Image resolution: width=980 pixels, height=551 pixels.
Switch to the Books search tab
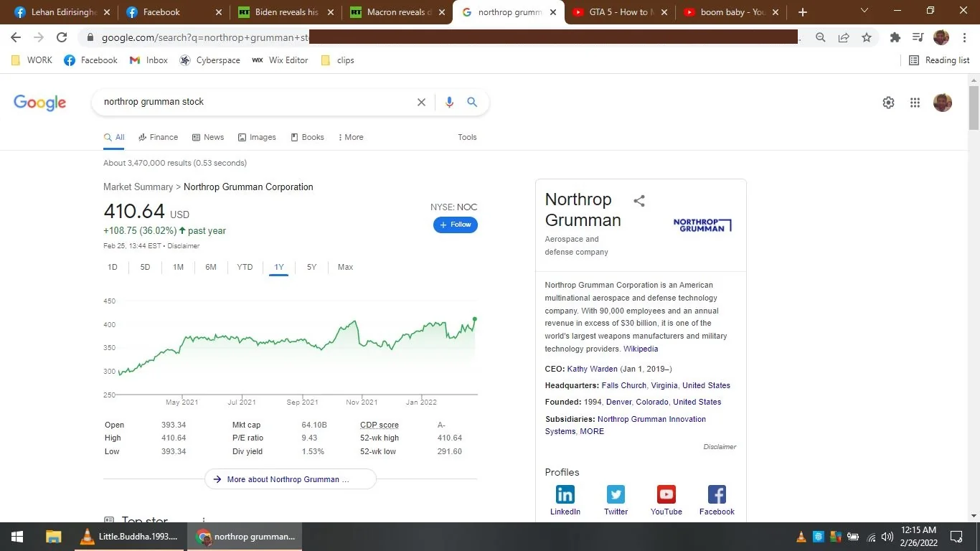307,137
